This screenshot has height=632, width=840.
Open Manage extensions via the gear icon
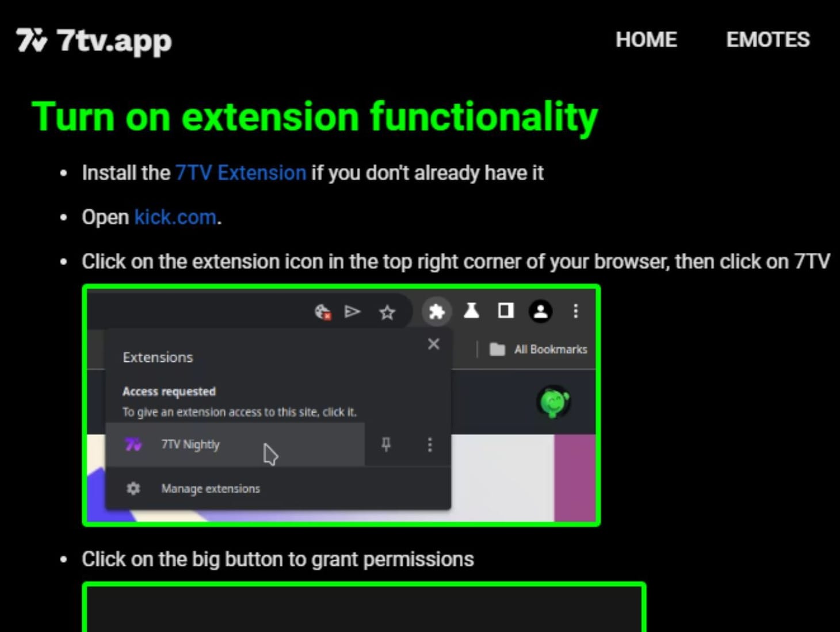click(133, 488)
